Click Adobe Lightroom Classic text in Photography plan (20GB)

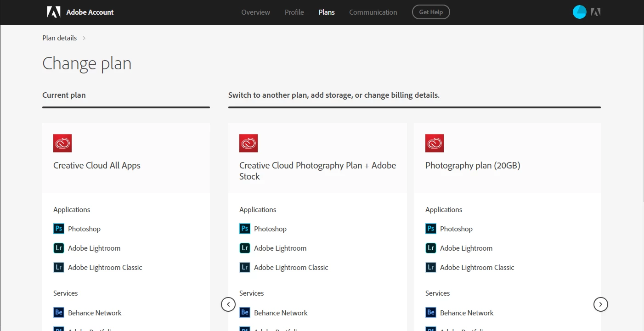[x=477, y=267]
